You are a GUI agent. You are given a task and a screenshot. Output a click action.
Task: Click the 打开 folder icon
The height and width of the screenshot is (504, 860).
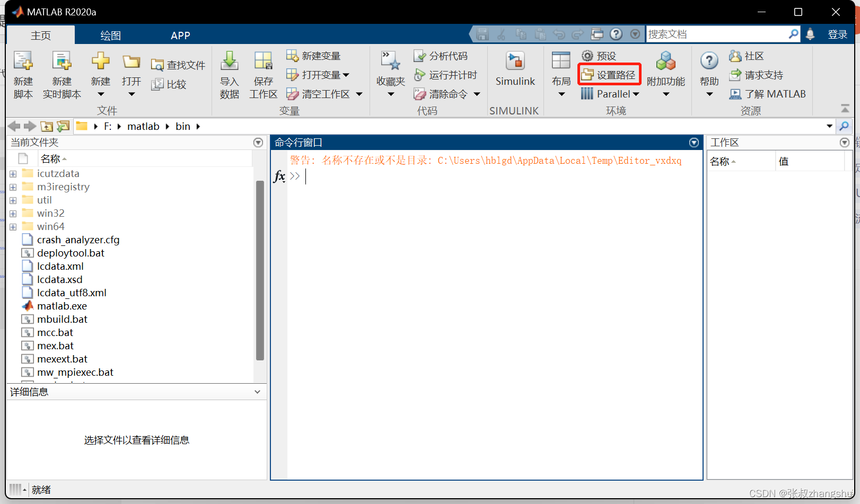point(131,61)
